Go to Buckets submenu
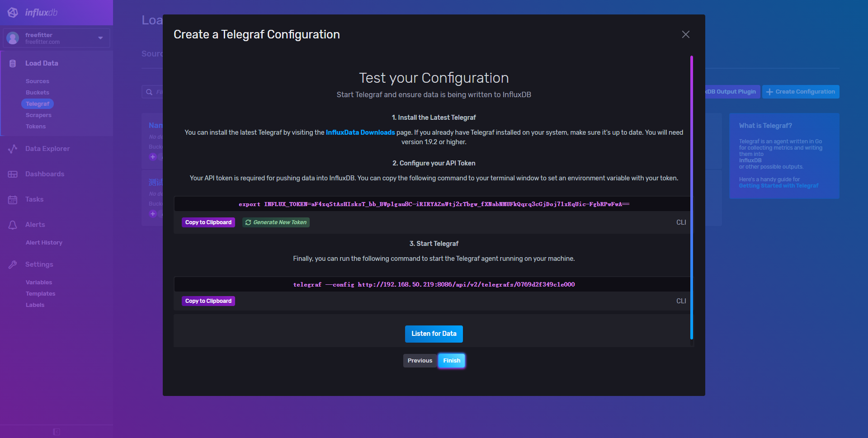Viewport: 868px width, 438px height. click(x=38, y=93)
